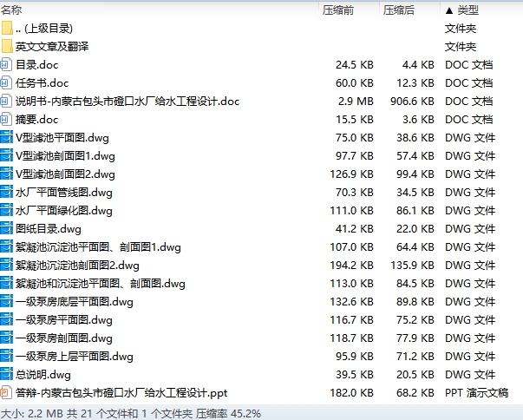Viewport: 523px width, 420px height.
Task: Click the 906.6 KB compressed size value
Action: click(412, 101)
